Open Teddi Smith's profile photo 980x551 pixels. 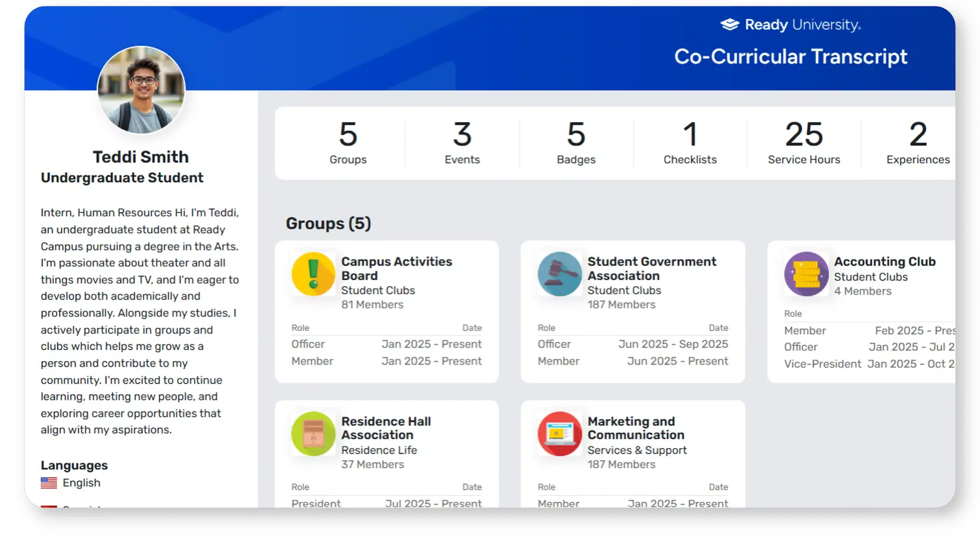click(141, 90)
